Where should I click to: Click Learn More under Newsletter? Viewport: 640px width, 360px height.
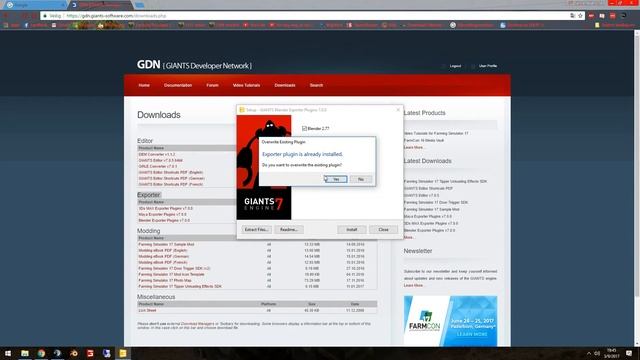413,285
